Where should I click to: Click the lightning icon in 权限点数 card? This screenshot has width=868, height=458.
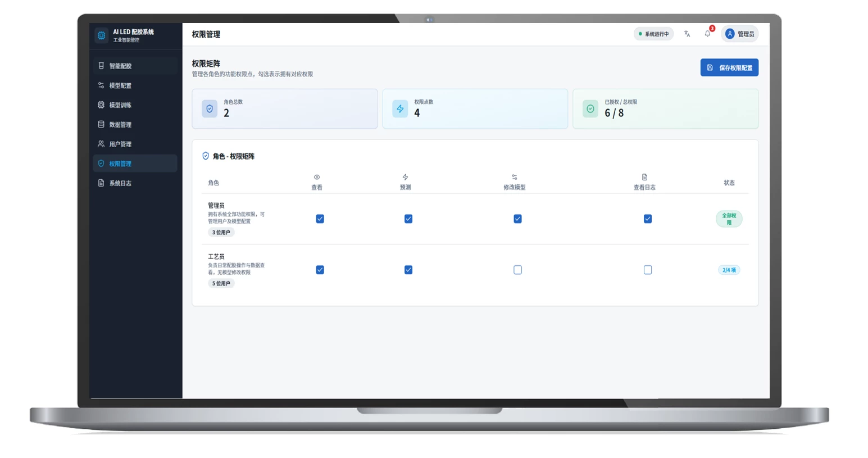tap(400, 109)
